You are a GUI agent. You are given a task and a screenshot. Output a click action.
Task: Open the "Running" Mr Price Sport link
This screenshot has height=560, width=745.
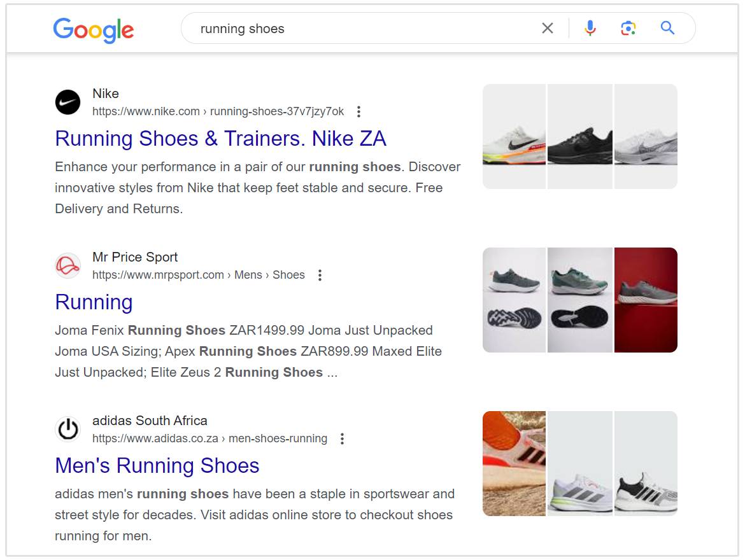pyautogui.click(x=94, y=302)
